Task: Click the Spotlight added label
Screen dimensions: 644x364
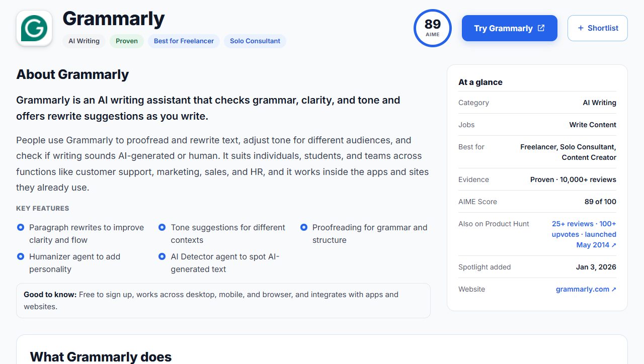Action: [x=485, y=267]
